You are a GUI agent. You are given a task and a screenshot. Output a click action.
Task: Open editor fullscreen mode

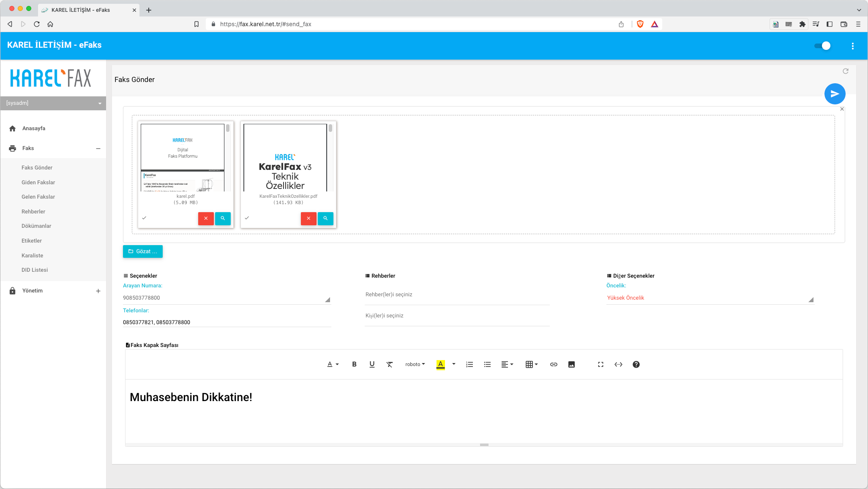click(x=601, y=364)
